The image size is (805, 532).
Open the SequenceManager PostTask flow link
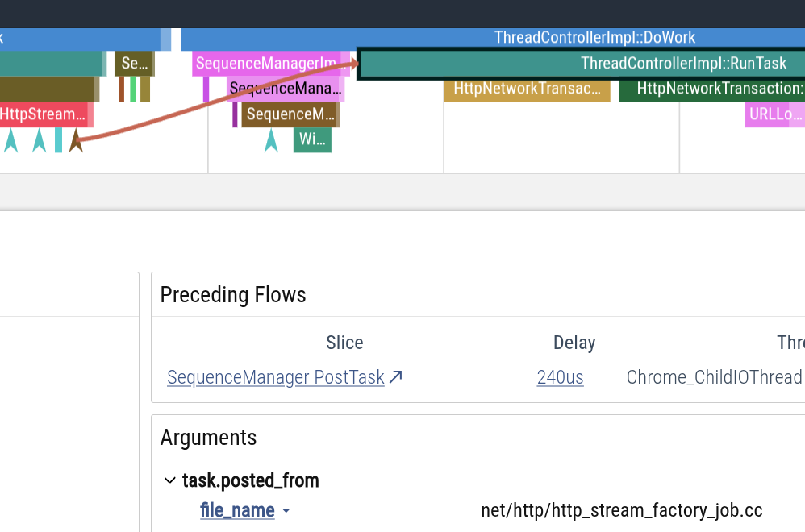[x=275, y=377]
